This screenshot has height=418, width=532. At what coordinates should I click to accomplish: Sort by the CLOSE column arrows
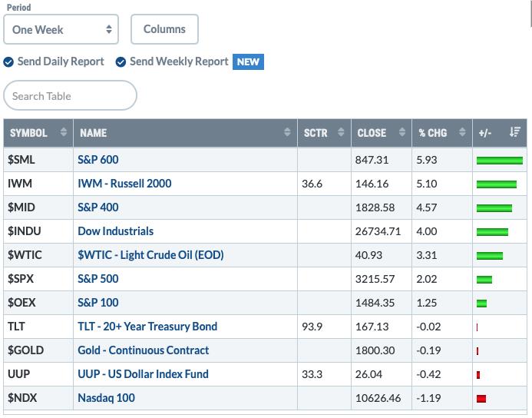click(x=402, y=132)
